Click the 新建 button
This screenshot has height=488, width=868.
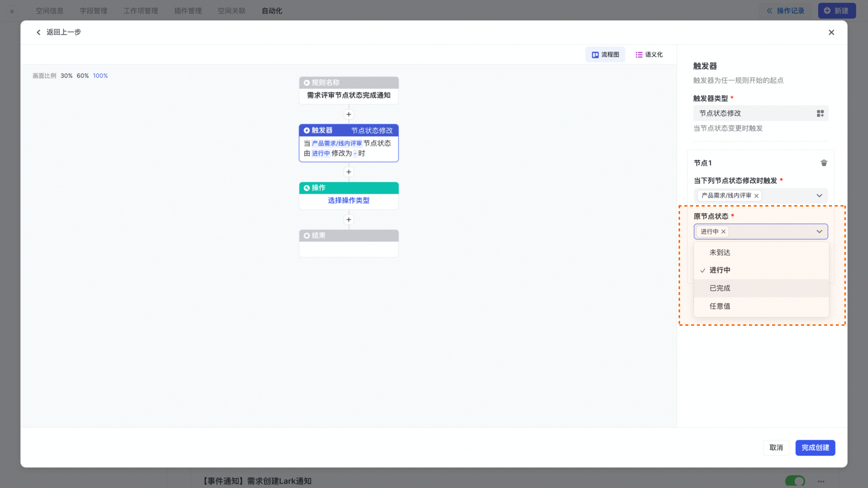click(x=837, y=11)
